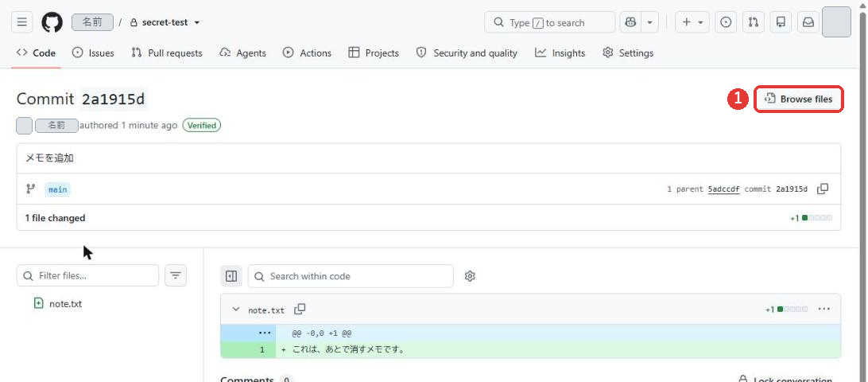Click the branch icon beside main
This screenshot has height=382, width=868.
[x=30, y=189]
